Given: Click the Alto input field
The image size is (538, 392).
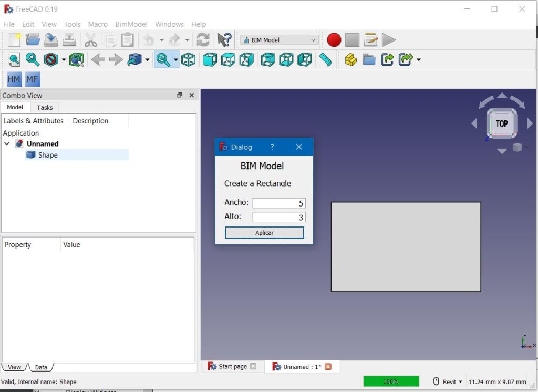Looking at the screenshot, I should point(279,218).
